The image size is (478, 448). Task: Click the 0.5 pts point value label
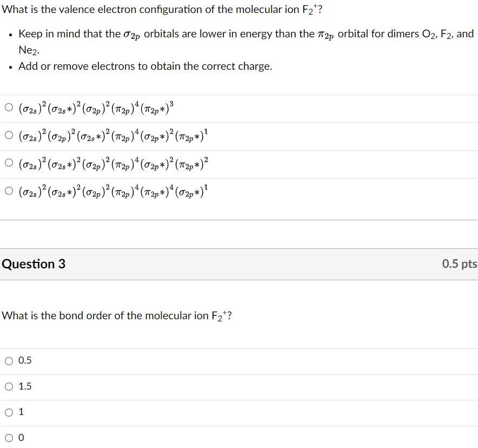(x=460, y=264)
